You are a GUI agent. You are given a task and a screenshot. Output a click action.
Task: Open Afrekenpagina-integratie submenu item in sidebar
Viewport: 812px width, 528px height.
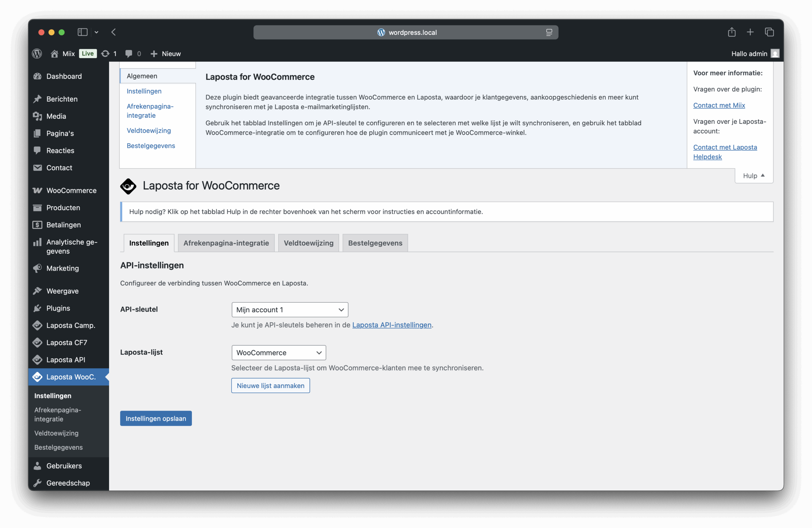coord(58,414)
